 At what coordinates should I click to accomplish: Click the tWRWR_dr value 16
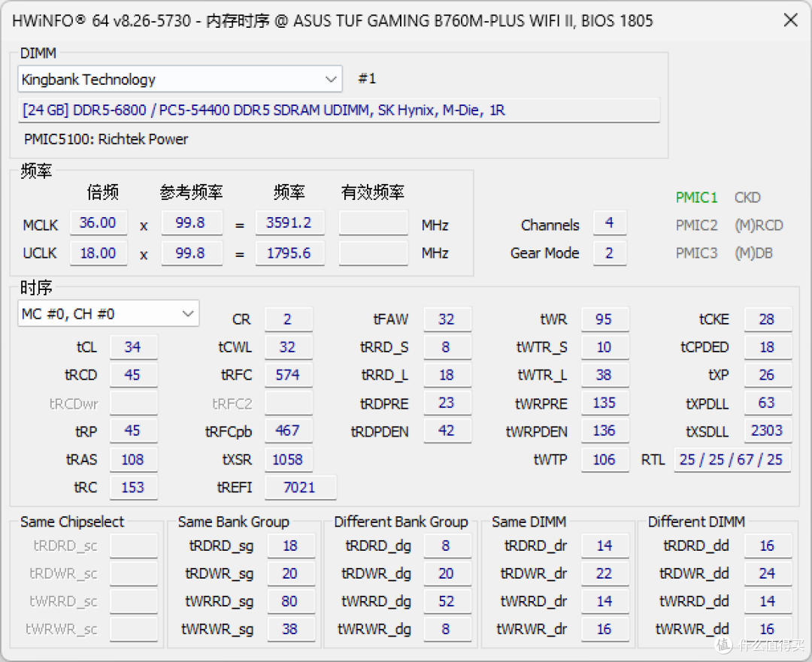(x=604, y=630)
